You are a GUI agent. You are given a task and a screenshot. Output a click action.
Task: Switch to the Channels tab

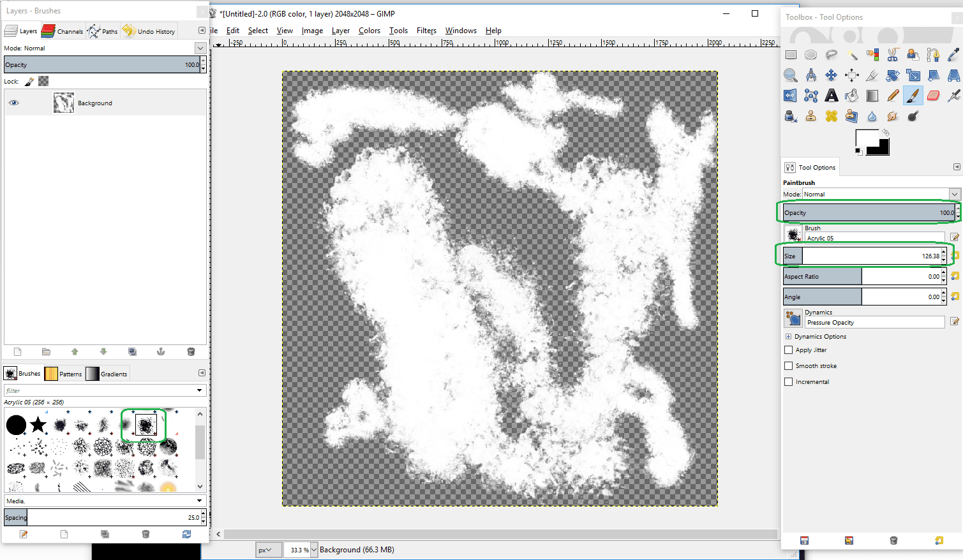coord(63,31)
